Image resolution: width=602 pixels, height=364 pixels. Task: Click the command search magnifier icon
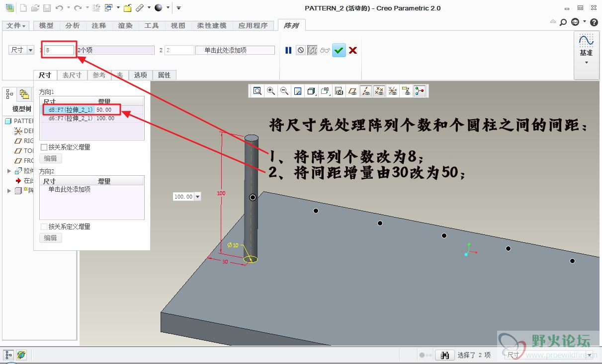pos(563,22)
